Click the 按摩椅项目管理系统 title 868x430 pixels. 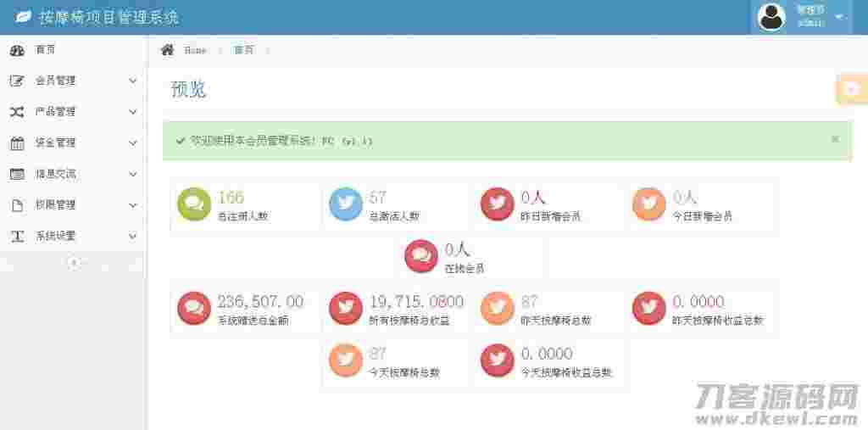[109, 17]
